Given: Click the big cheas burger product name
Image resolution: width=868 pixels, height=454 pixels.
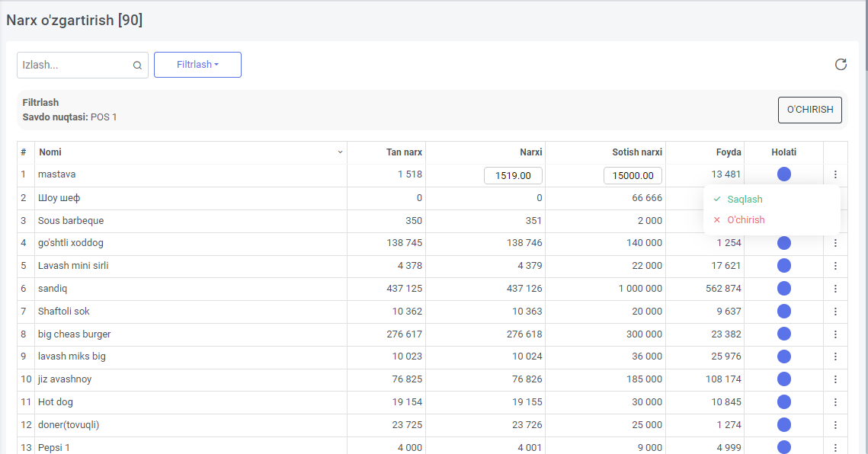Looking at the screenshot, I should click(x=74, y=334).
